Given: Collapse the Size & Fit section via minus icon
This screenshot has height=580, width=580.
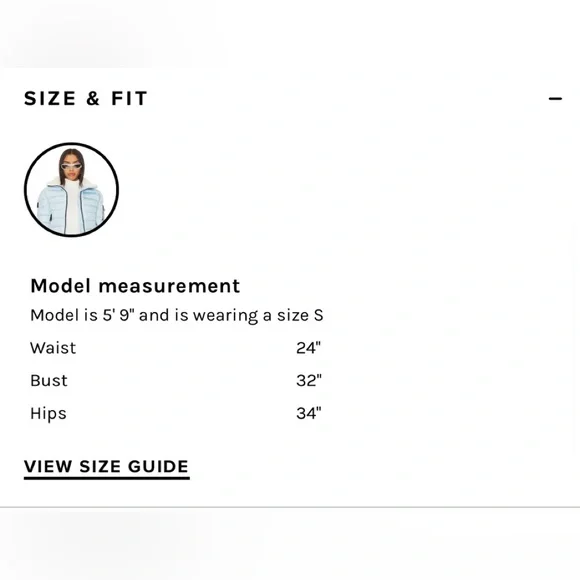Looking at the screenshot, I should tap(555, 99).
